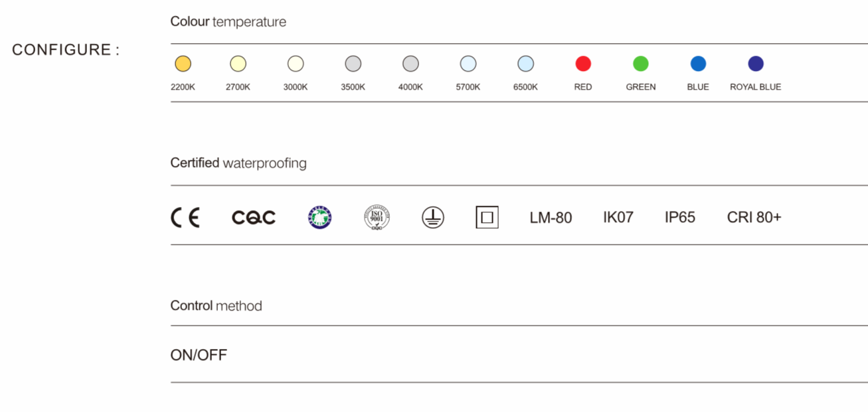Pick the 6500K colour temperature circle
The height and width of the screenshot is (412, 868).
click(x=525, y=64)
